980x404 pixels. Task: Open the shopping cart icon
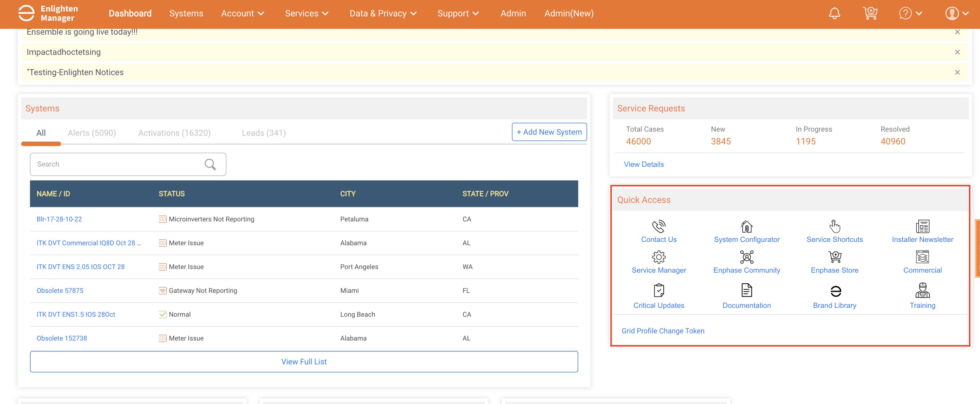(870, 13)
